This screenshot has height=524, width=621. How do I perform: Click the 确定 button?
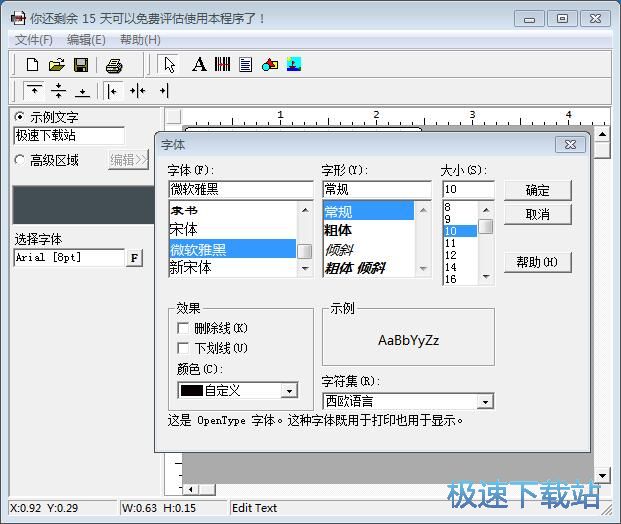click(537, 190)
